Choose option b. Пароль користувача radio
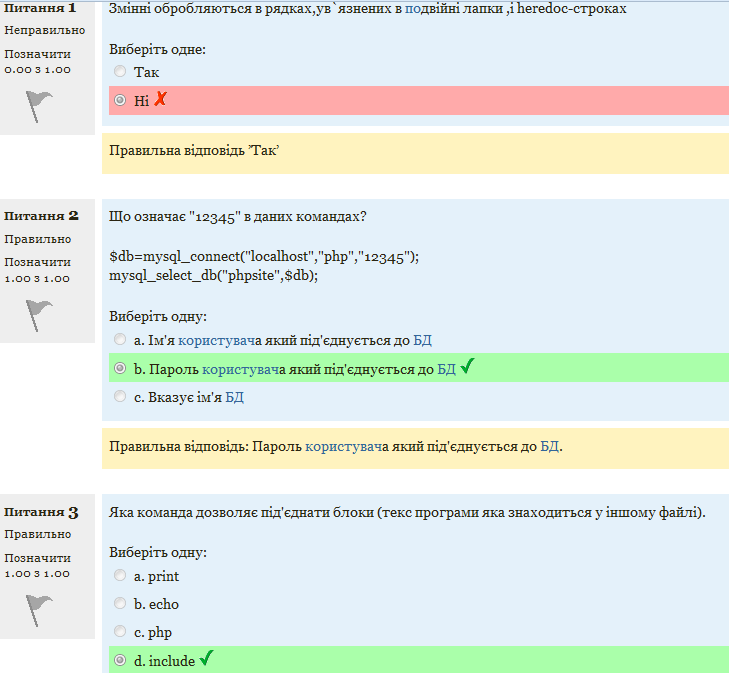Viewport: 729px width, 673px height. (x=120, y=368)
